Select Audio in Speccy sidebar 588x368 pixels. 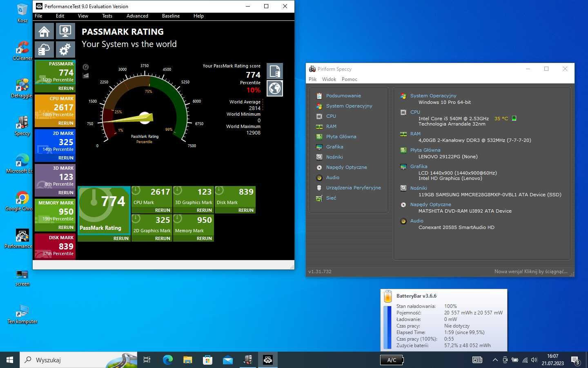point(332,177)
